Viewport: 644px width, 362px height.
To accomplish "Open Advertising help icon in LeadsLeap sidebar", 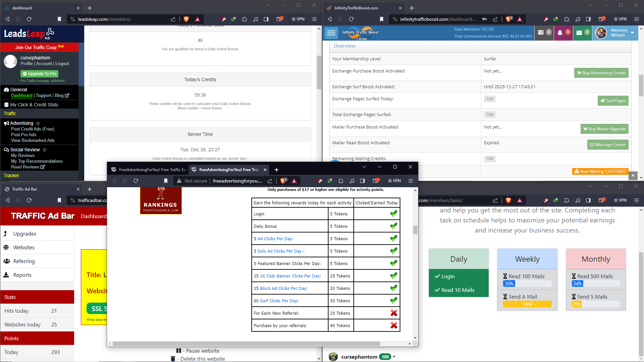I will tap(38, 123).
